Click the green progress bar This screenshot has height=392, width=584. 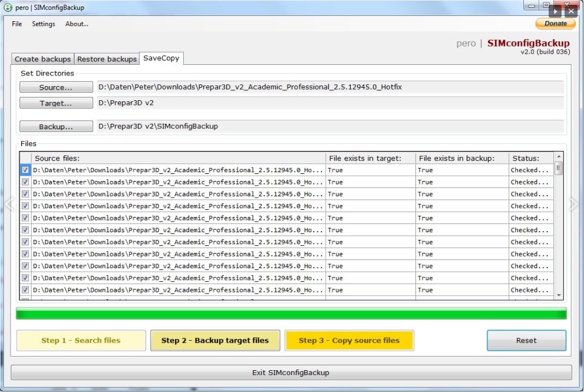tap(291, 314)
